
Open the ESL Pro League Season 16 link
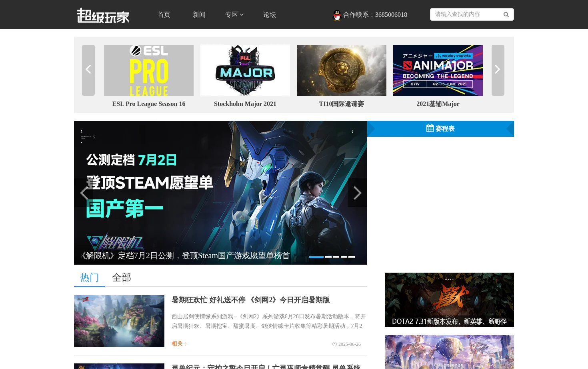click(149, 104)
